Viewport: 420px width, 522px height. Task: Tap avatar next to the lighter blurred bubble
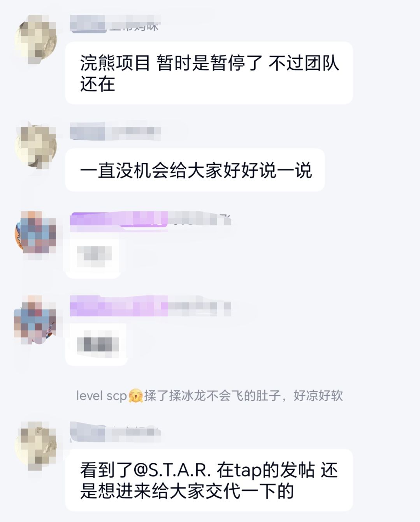[36, 233]
